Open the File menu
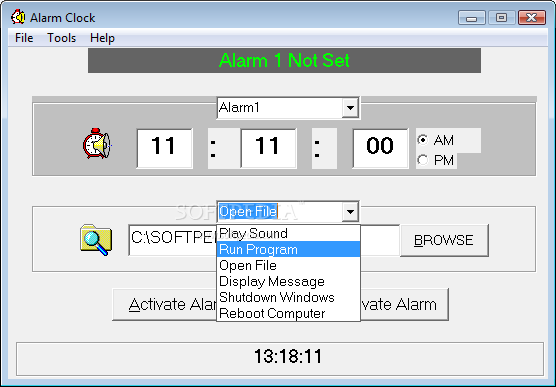 pyautogui.click(x=24, y=38)
